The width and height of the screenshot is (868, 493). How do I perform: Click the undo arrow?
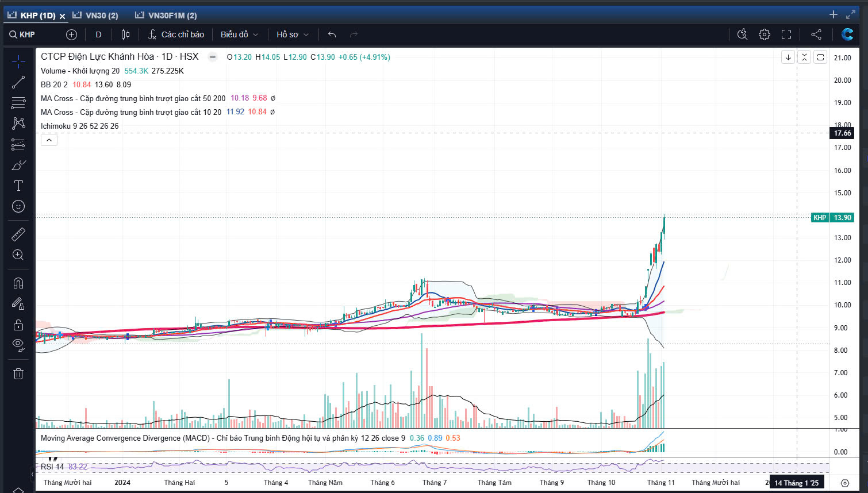coord(332,34)
